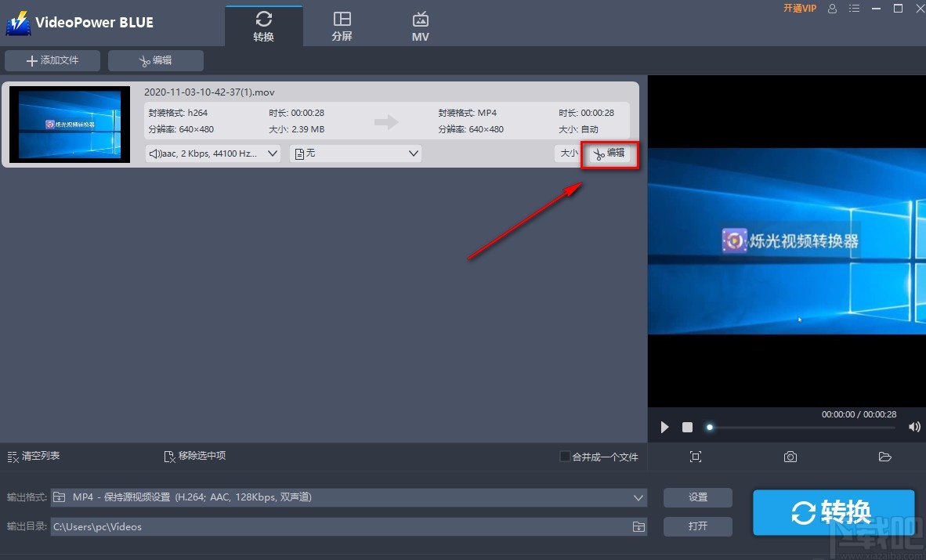Switch to the 分屏 tab
The height and width of the screenshot is (560, 926).
tap(342, 24)
